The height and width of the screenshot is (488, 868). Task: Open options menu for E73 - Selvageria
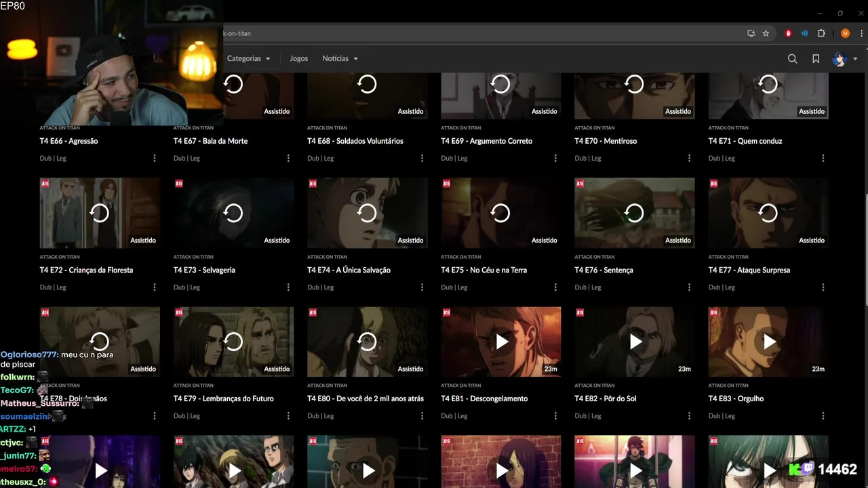coord(288,287)
